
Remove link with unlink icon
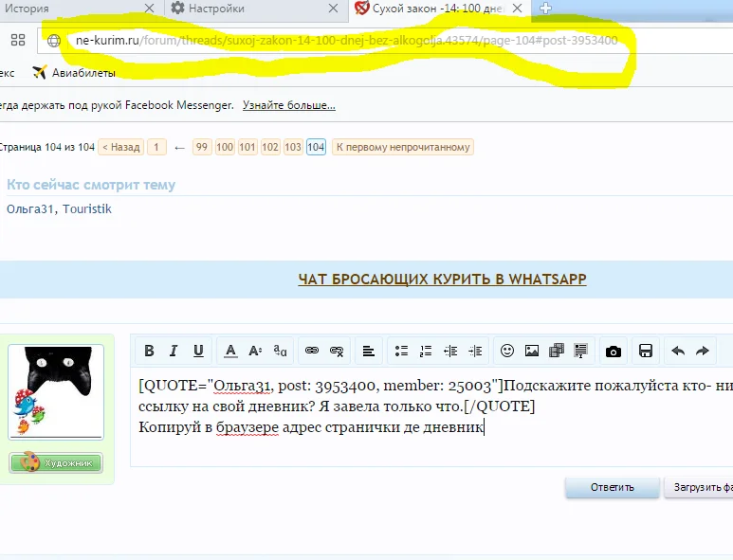(337, 351)
